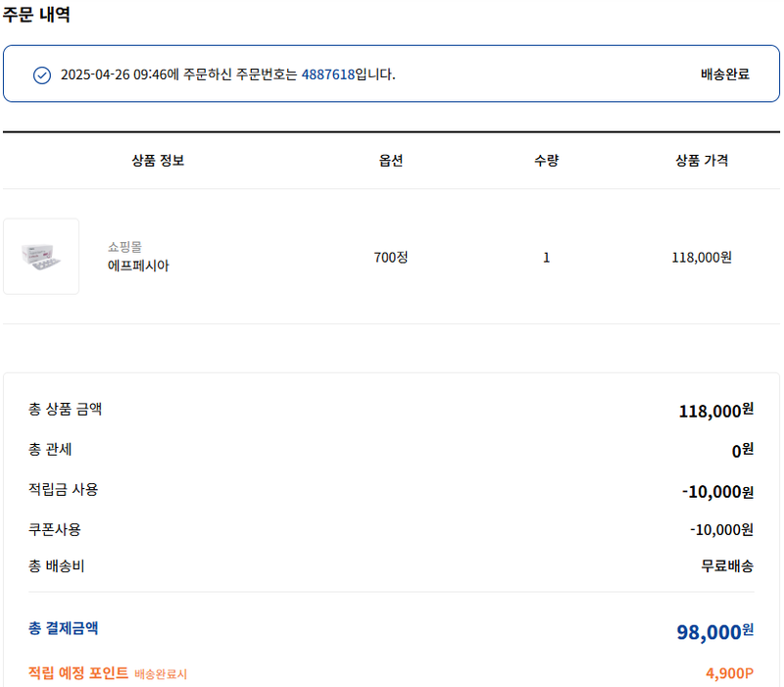Click the 주문 내역 page heading
This screenshot has width=784, height=687.
point(35,15)
